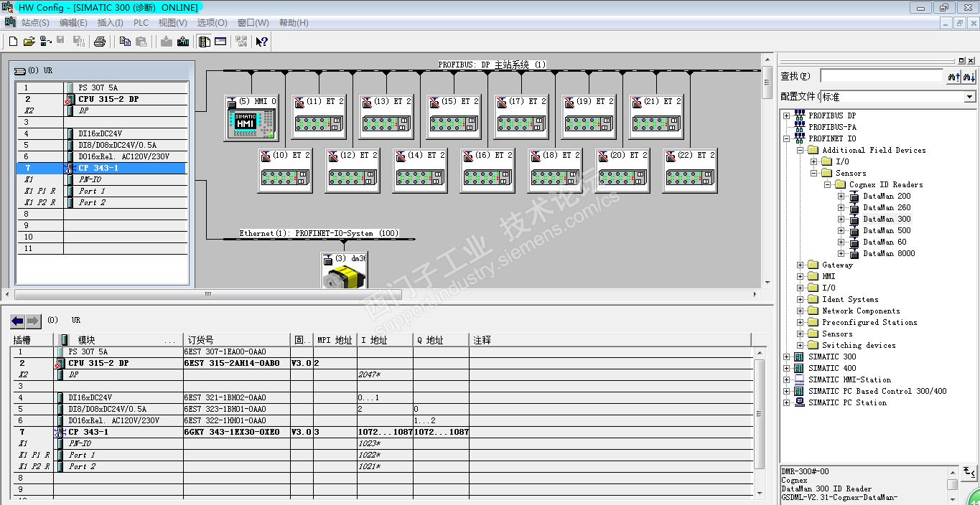Select the ET 200 station (11) icon
Image resolution: width=980 pixels, height=505 pixels.
tap(319, 117)
